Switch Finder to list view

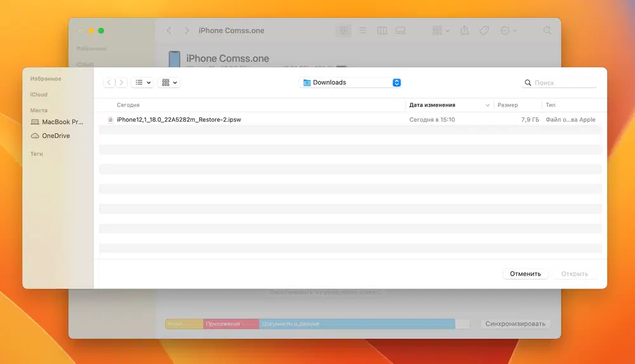[x=362, y=30]
